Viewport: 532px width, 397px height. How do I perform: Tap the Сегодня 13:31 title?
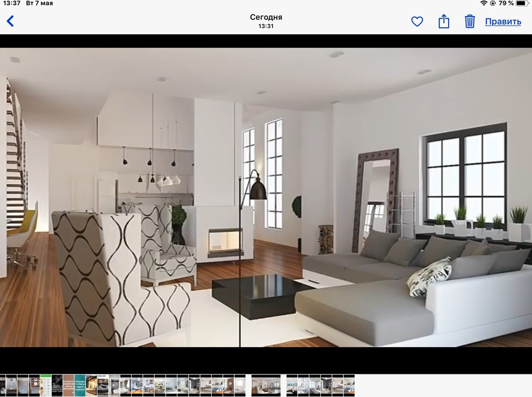click(x=266, y=21)
